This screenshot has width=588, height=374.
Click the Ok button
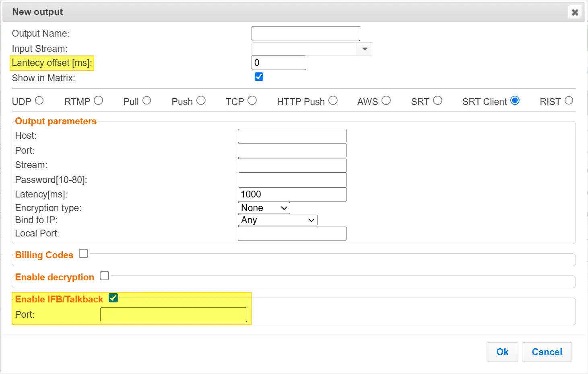pyautogui.click(x=502, y=352)
